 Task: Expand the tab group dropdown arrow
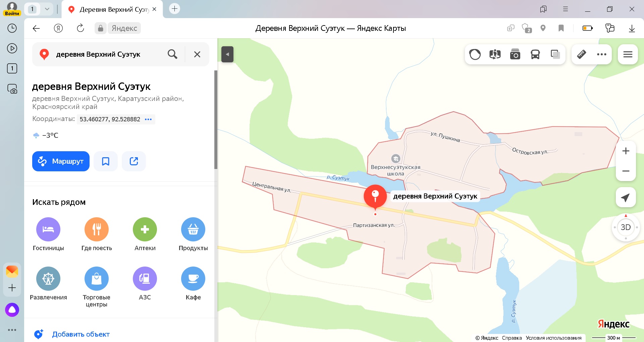click(x=47, y=9)
